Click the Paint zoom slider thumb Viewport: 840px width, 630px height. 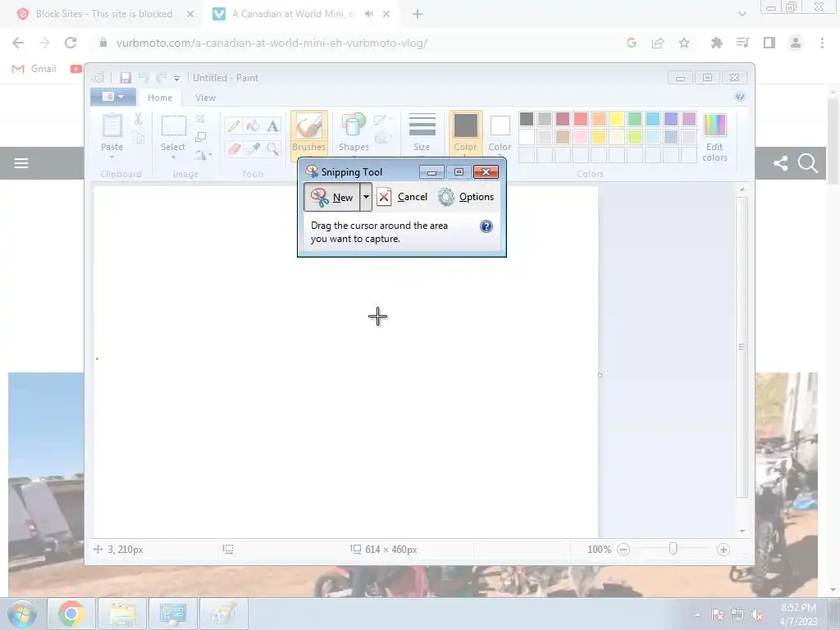coord(673,549)
